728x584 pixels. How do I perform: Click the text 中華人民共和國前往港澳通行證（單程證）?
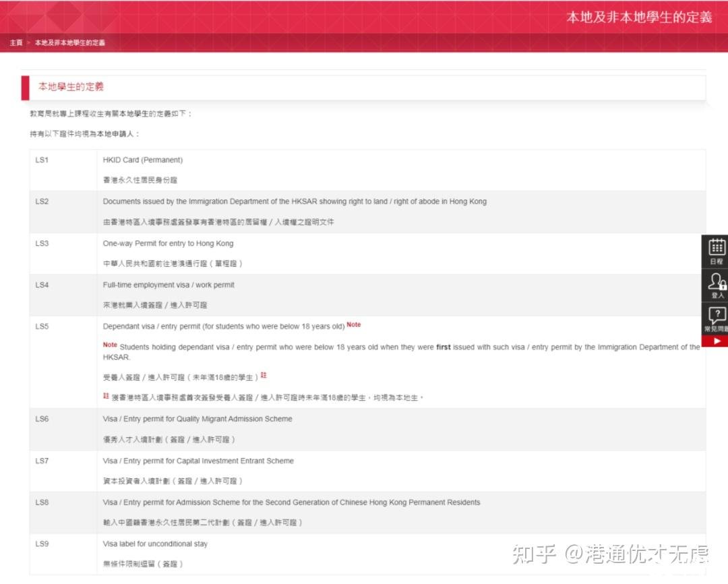point(173,263)
